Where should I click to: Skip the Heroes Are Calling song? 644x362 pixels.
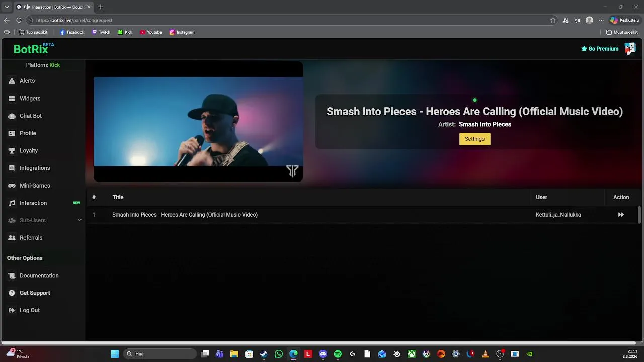tap(621, 215)
